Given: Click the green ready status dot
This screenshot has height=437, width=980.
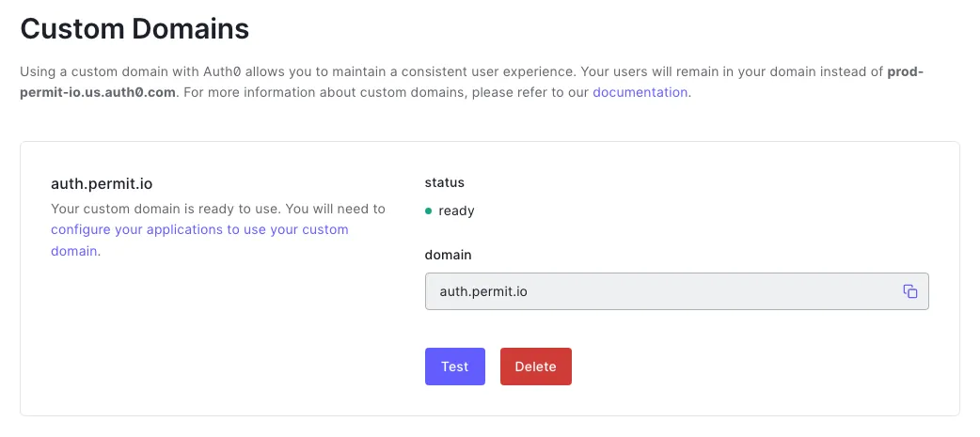Looking at the screenshot, I should (x=429, y=211).
